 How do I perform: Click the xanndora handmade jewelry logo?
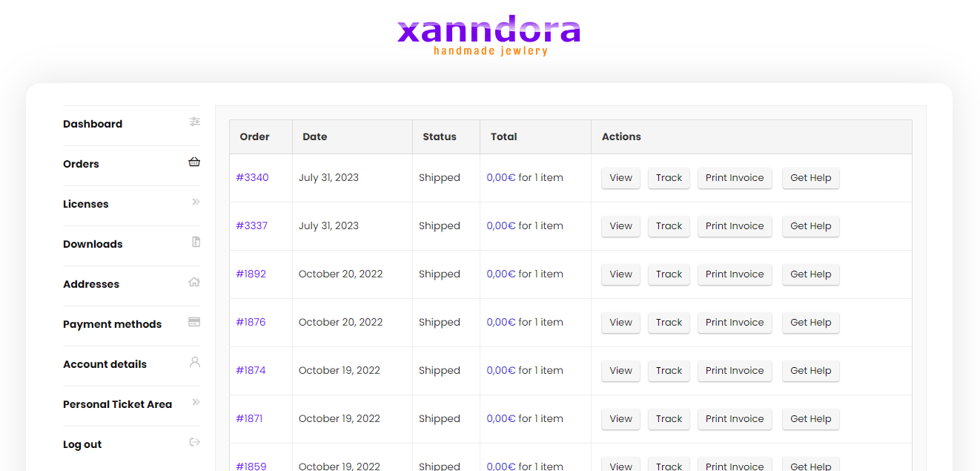point(489,36)
